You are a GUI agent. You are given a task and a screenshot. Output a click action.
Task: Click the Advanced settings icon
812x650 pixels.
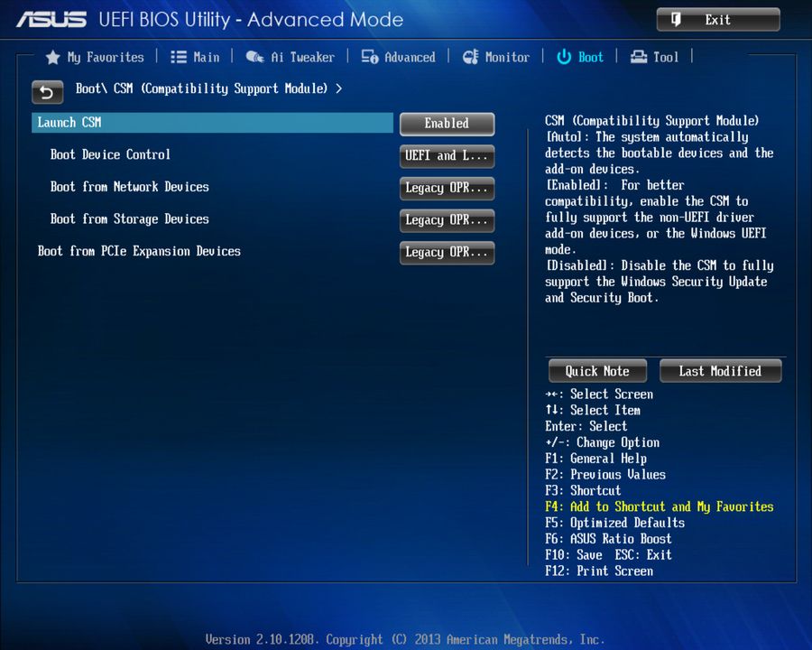(369, 57)
